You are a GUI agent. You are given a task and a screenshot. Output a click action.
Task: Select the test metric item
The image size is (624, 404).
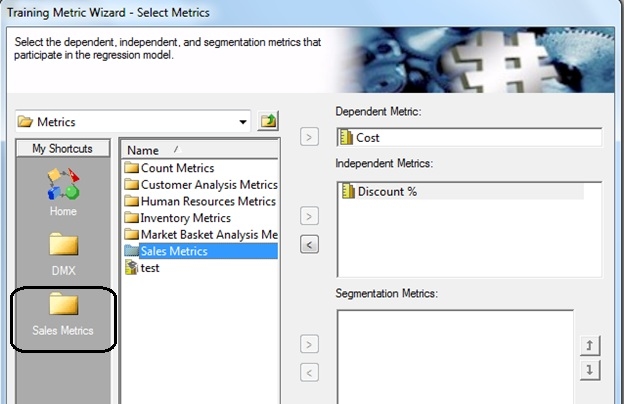[x=142, y=268]
